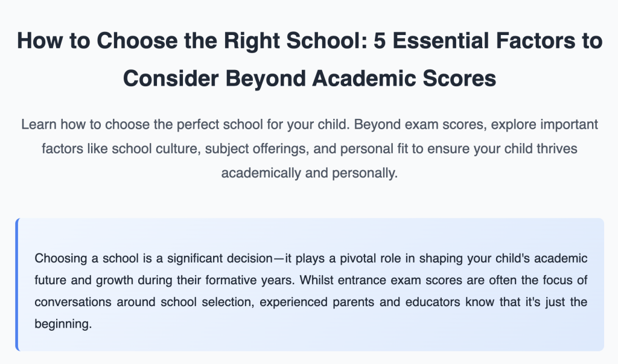The height and width of the screenshot is (364, 618).
Task: Click the blue intro callout box
Action: coord(310,284)
